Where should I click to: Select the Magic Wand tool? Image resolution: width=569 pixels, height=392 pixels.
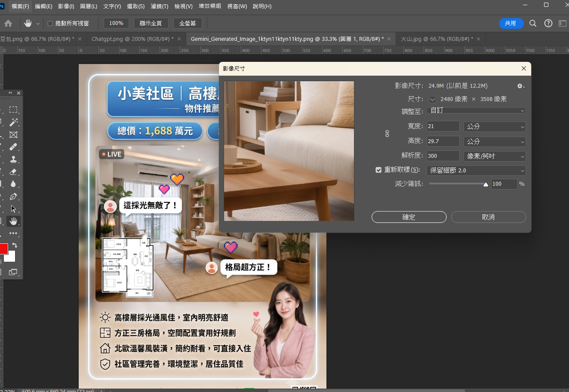point(13,122)
